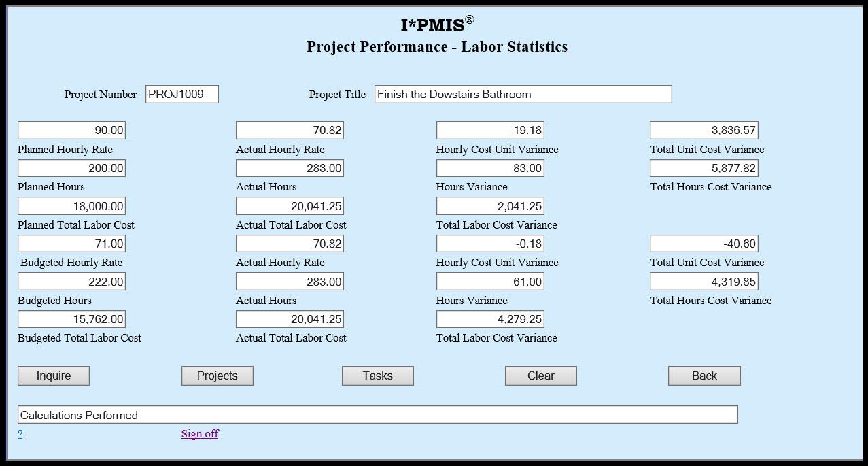868x466 pixels.
Task: Click the Sign off link
Action: pos(199,433)
